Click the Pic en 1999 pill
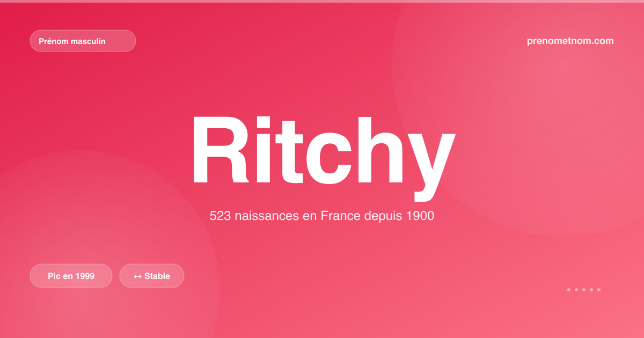Screen dimensions: 644x338 tap(71, 276)
